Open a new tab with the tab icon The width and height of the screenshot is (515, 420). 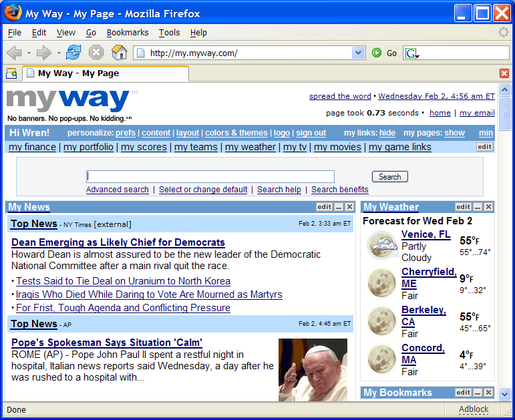[11, 73]
